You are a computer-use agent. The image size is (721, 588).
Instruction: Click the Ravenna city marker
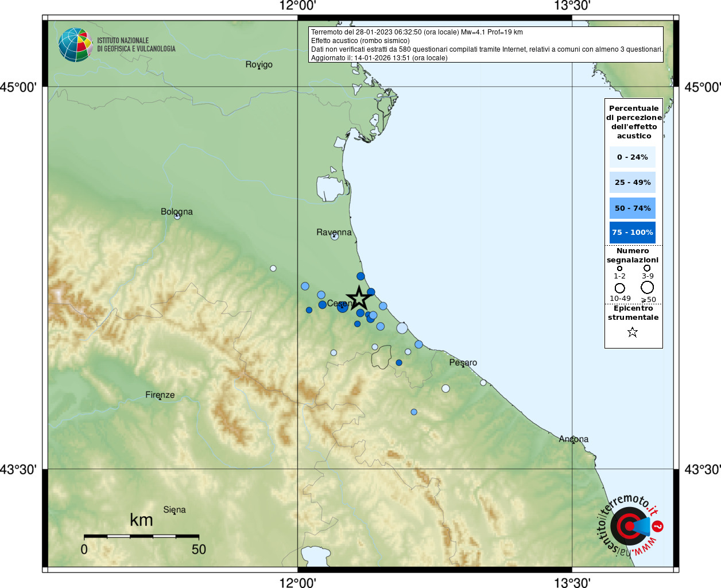pos(335,236)
